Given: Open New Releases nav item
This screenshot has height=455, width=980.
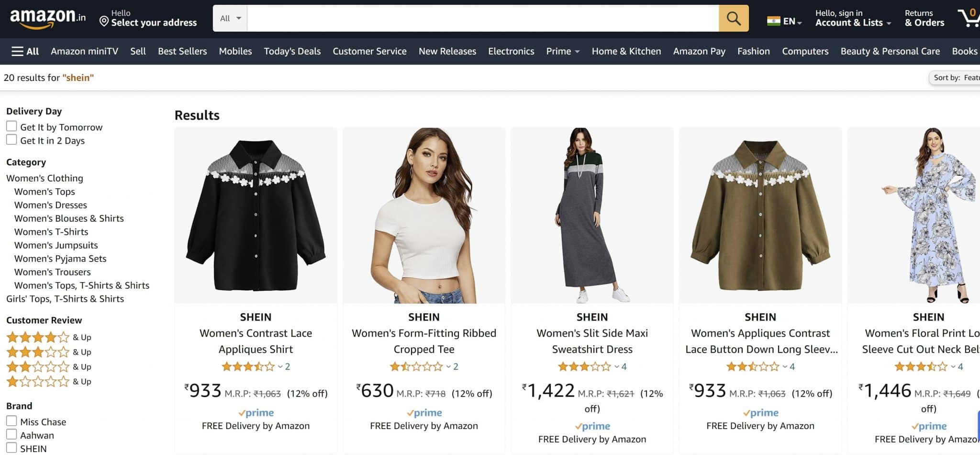Looking at the screenshot, I should click(x=447, y=51).
